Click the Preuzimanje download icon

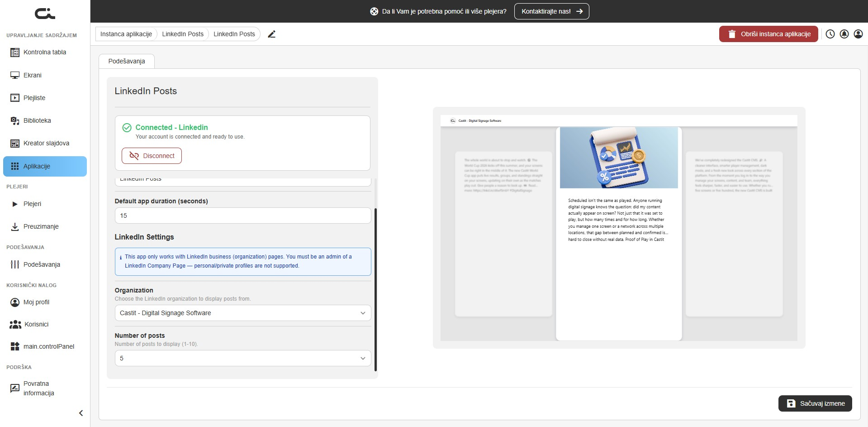[x=15, y=227]
